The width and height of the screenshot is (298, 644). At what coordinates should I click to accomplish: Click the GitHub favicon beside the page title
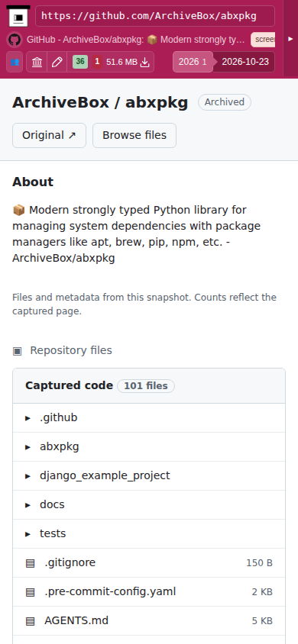click(15, 40)
